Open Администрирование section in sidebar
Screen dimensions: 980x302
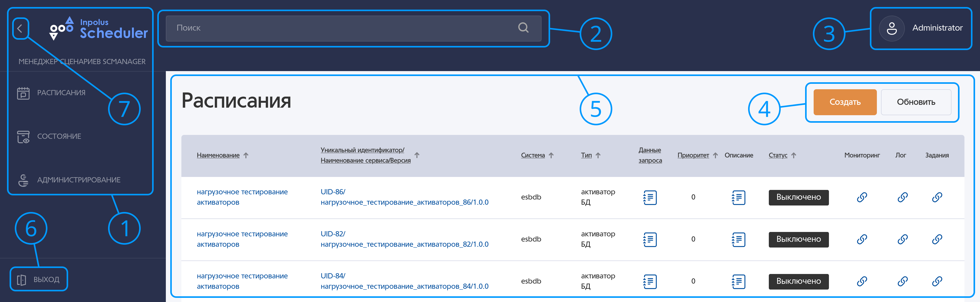78,180
